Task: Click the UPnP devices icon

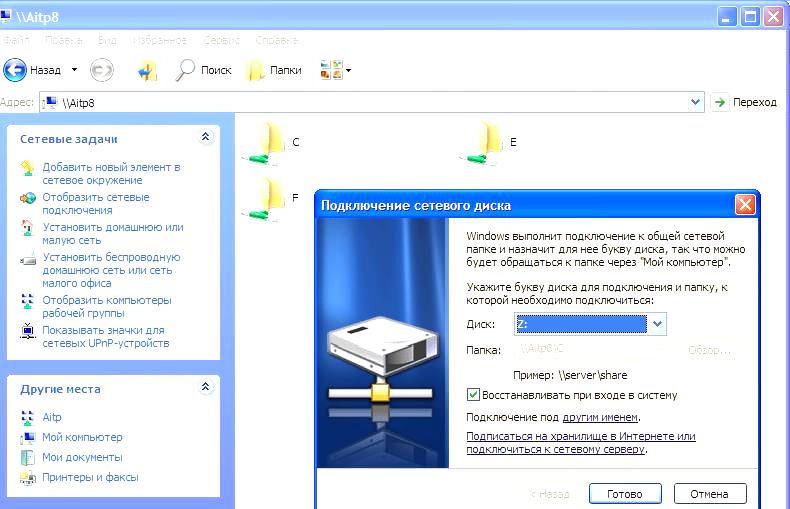Action: pos(27,331)
